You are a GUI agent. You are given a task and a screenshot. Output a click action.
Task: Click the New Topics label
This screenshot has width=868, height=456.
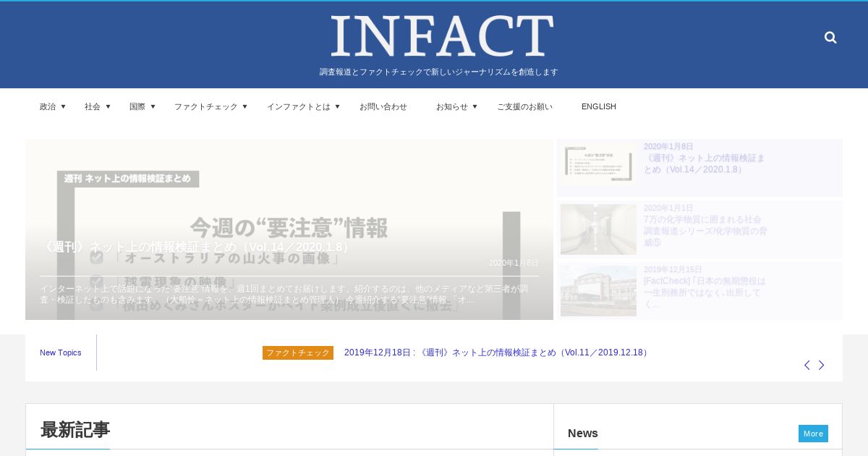coord(61,352)
